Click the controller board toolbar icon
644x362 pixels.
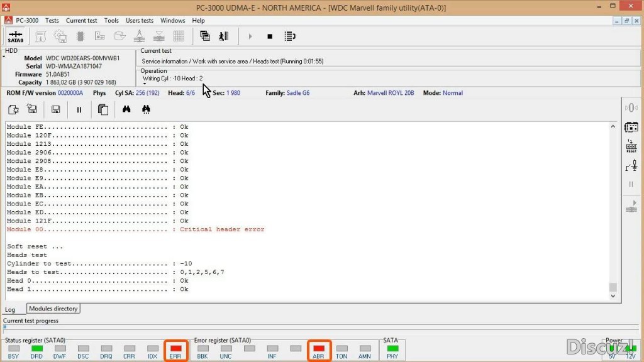tap(100, 36)
